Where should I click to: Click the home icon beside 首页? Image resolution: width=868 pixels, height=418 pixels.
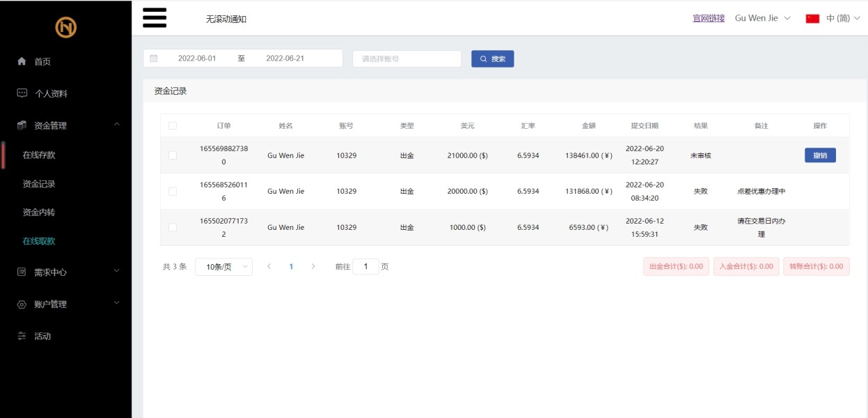point(22,61)
